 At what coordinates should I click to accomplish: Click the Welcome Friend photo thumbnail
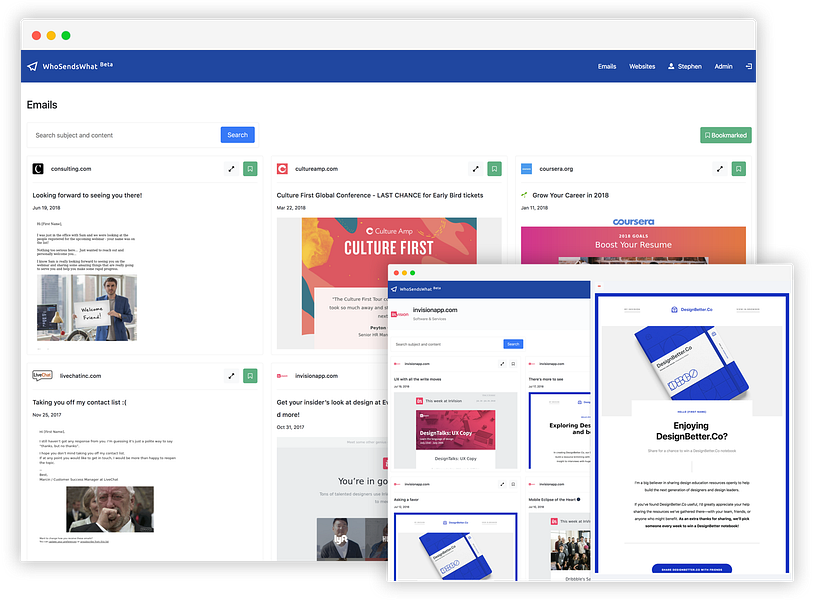point(87,307)
